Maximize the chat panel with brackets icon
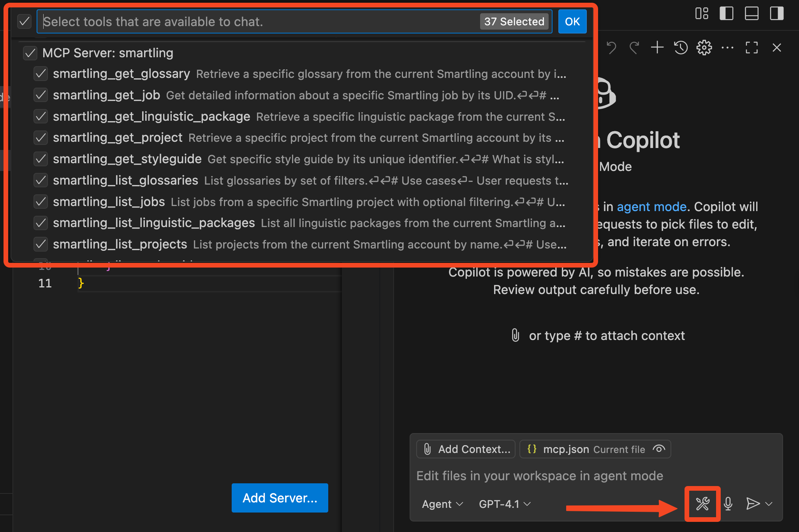799x532 pixels. tap(751, 48)
